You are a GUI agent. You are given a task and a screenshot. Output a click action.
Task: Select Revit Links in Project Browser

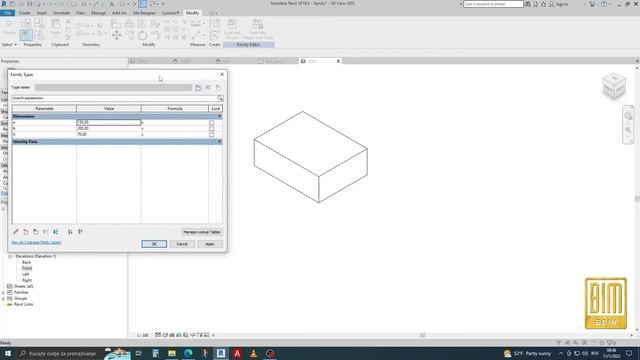point(24,304)
